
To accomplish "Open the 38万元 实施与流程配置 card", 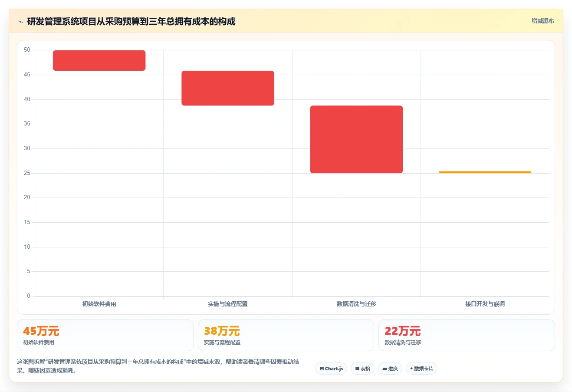I will pyautogui.click(x=286, y=335).
